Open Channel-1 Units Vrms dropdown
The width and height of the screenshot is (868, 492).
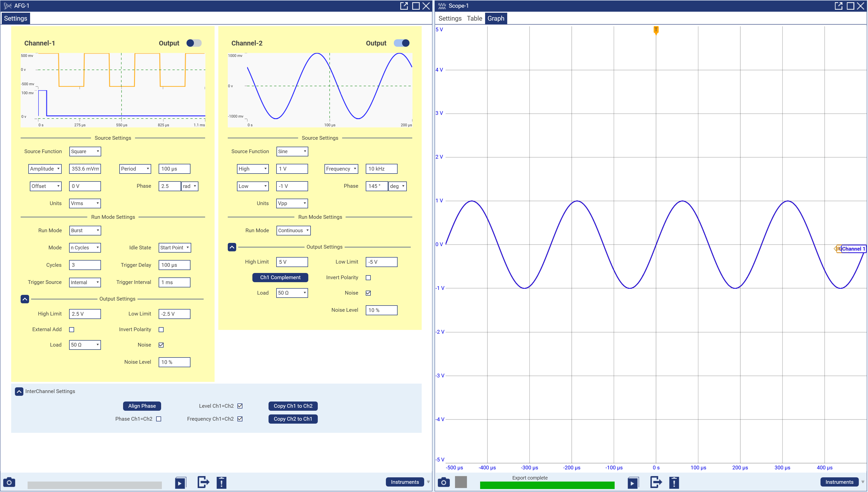85,203
